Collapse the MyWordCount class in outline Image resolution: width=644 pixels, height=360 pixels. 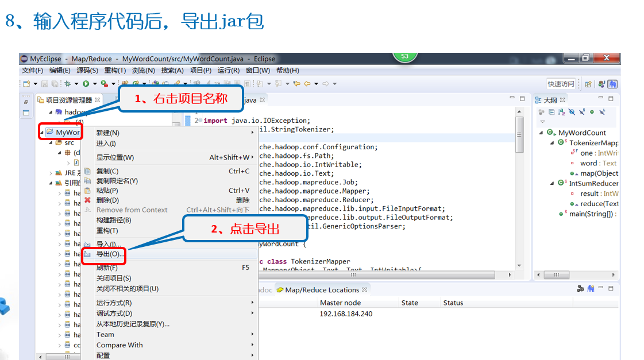click(541, 133)
